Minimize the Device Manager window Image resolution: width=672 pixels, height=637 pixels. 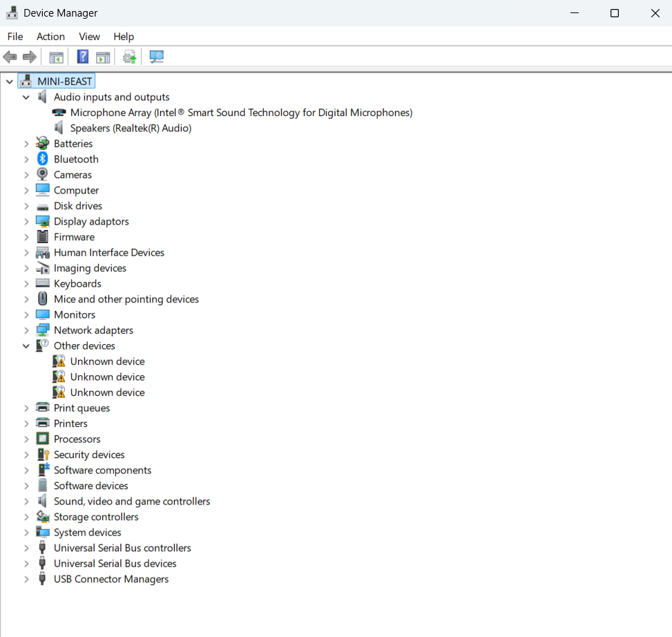point(575,13)
